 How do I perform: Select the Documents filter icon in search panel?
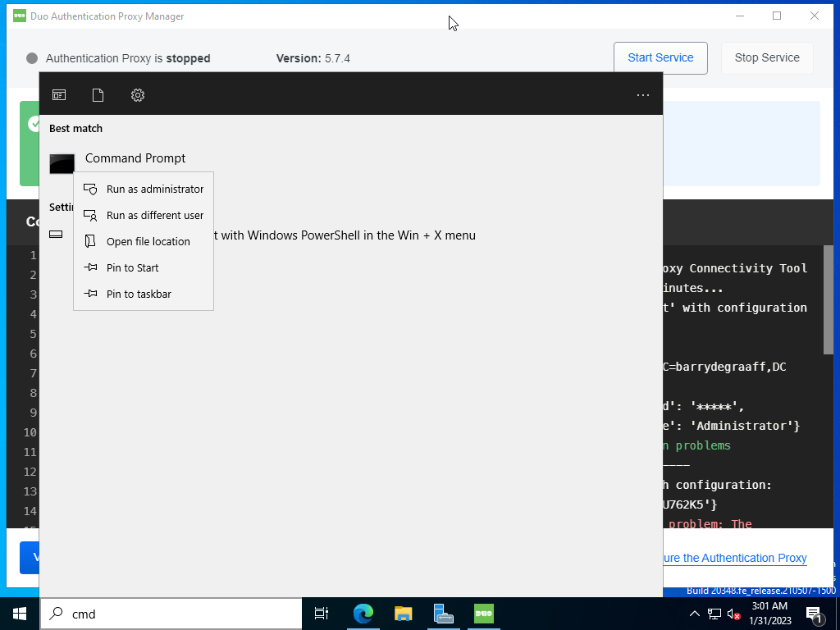tap(98, 95)
